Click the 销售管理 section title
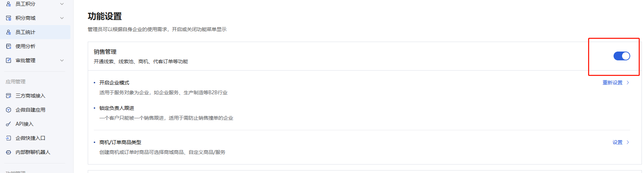The image size is (644, 173). tap(105, 52)
